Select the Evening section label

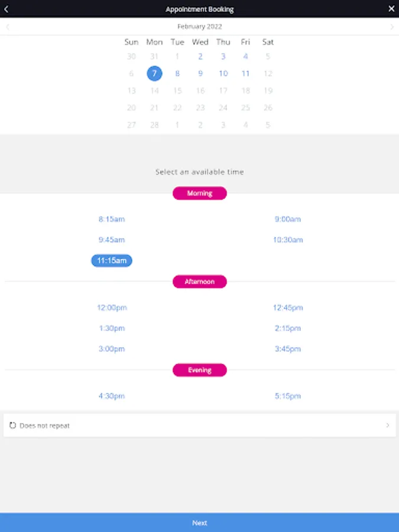pyautogui.click(x=199, y=370)
